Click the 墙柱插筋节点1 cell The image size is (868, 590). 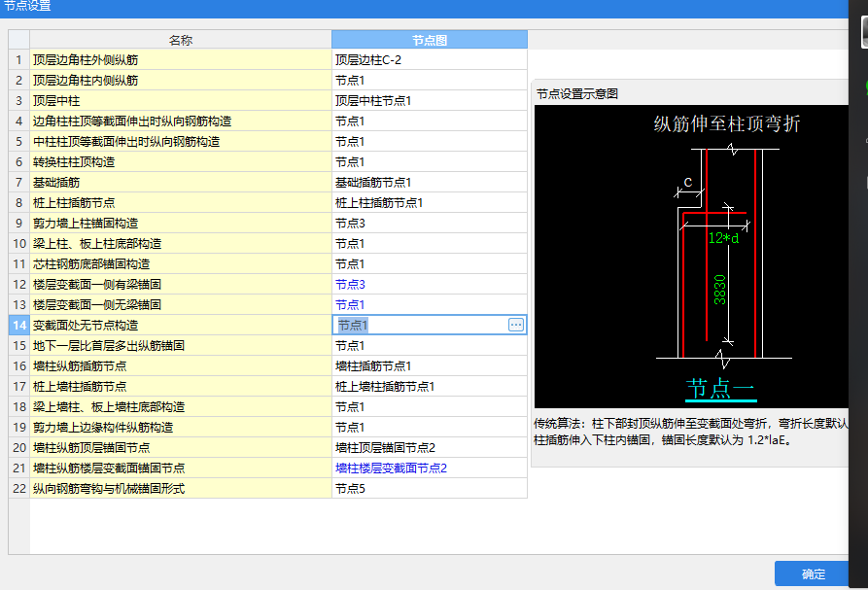pos(429,365)
